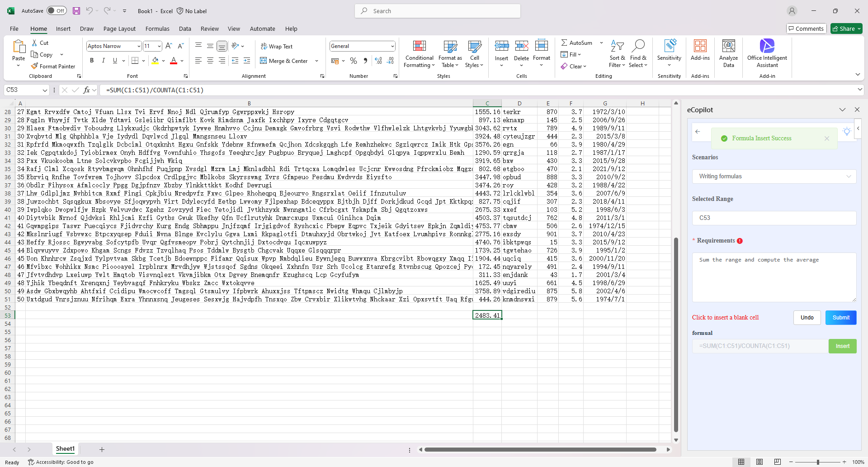Switch to Page Break Preview view
The image size is (868, 467).
coord(777,462)
